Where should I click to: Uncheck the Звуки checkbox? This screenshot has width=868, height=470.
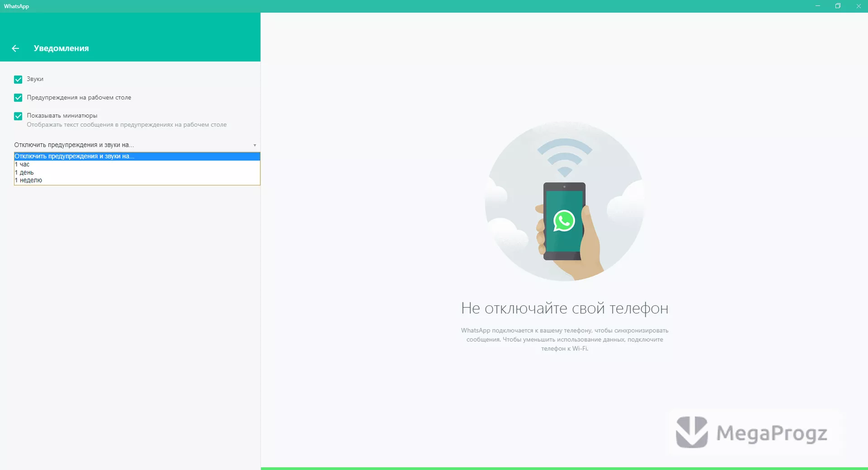(x=18, y=80)
